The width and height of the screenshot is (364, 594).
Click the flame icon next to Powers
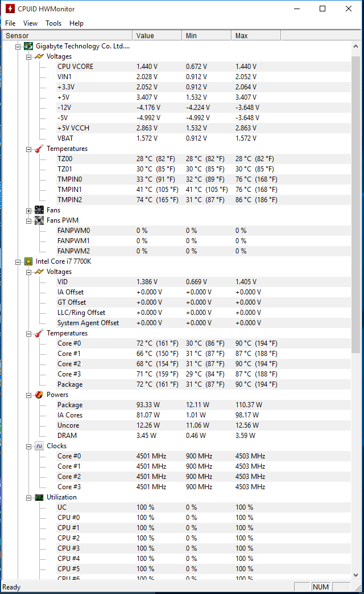(39, 395)
